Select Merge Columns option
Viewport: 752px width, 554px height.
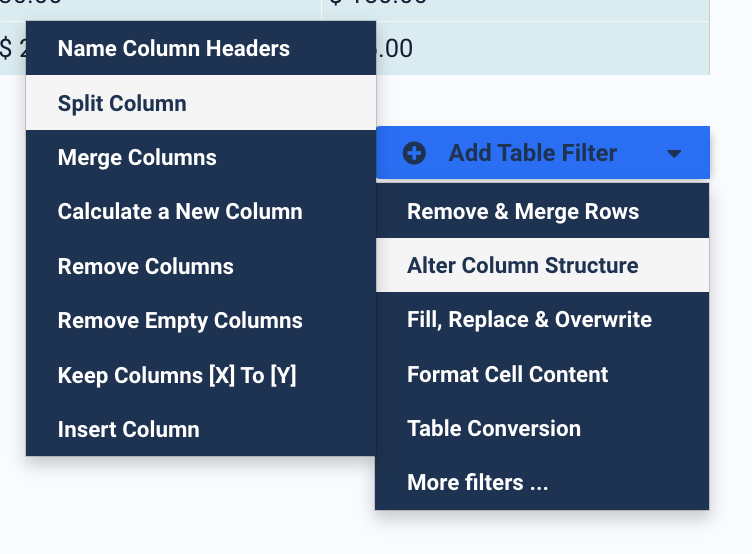(201, 157)
